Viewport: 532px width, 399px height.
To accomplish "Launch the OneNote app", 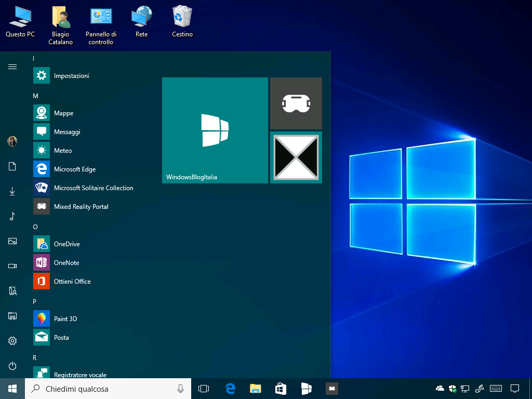I will point(91,262).
